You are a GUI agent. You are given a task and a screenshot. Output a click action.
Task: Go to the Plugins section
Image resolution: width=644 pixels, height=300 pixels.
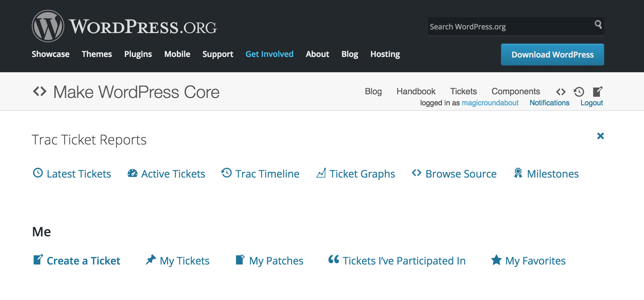click(x=138, y=54)
